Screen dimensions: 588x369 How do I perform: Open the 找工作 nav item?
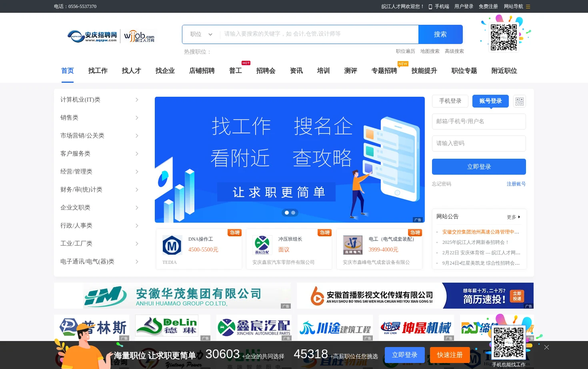pos(98,71)
